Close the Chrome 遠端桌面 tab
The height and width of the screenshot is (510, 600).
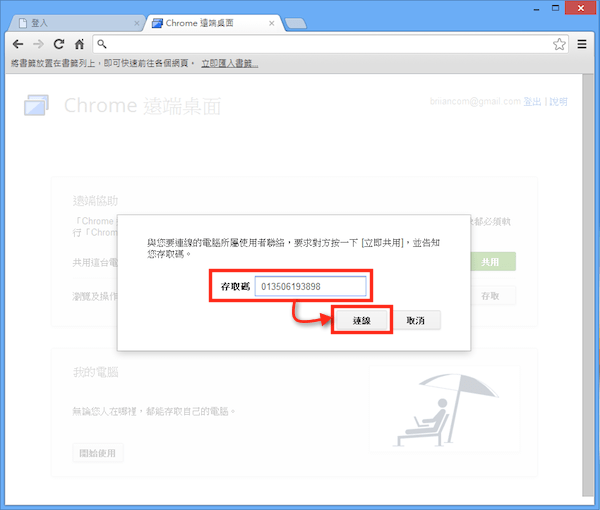pyautogui.click(x=270, y=22)
